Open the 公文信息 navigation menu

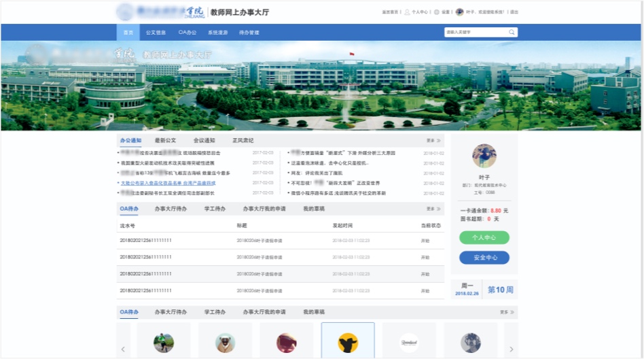tap(156, 32)
